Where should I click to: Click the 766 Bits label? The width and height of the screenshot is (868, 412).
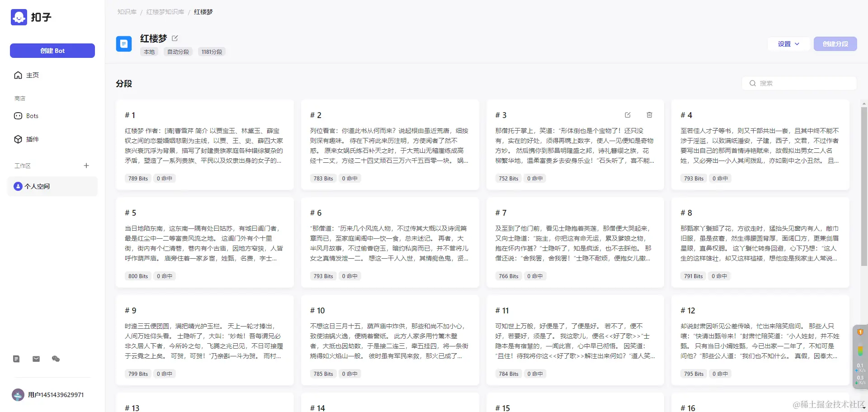click(509, 276)
